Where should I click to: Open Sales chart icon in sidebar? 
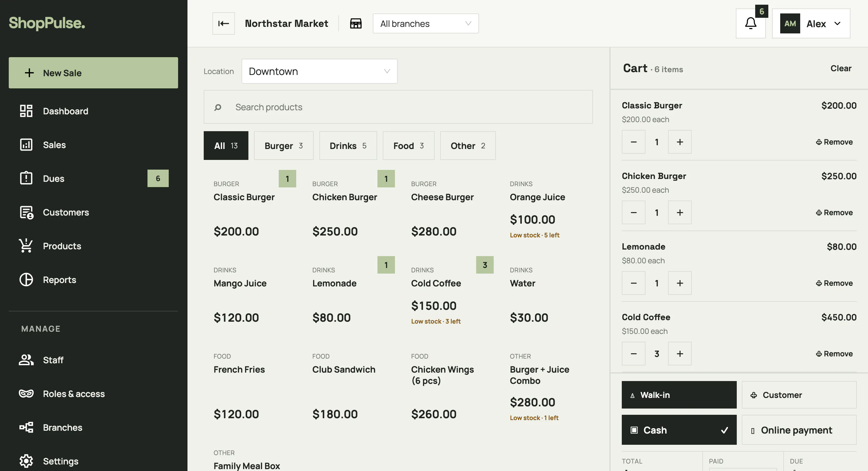[x=26, y=145]
